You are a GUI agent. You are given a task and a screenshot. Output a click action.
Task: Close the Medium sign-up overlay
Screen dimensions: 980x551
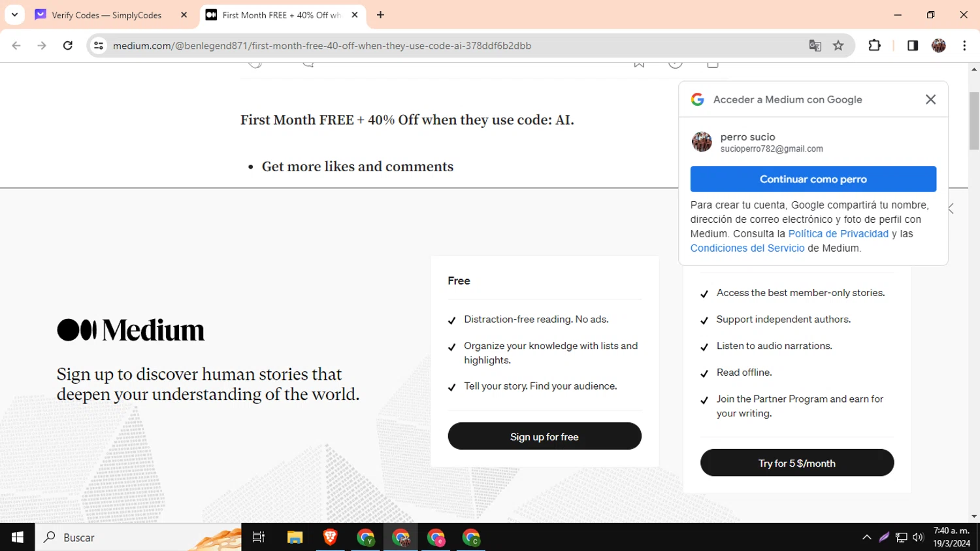click(951, 209)
